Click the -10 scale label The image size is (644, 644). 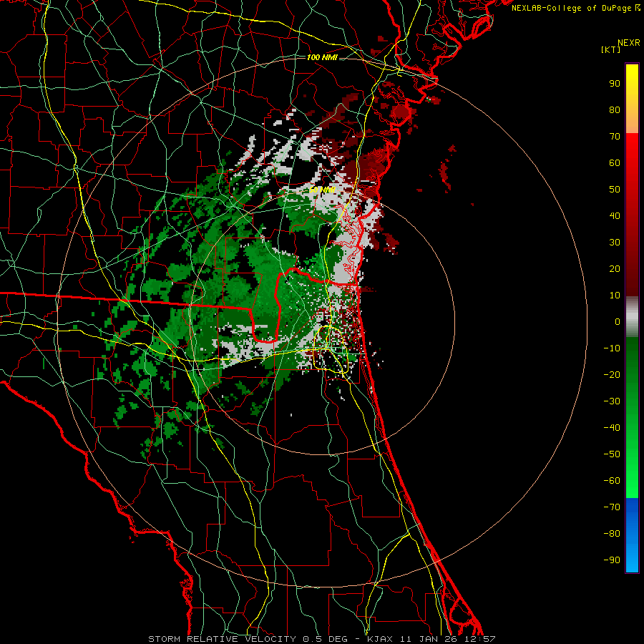(x=612, y=348)
